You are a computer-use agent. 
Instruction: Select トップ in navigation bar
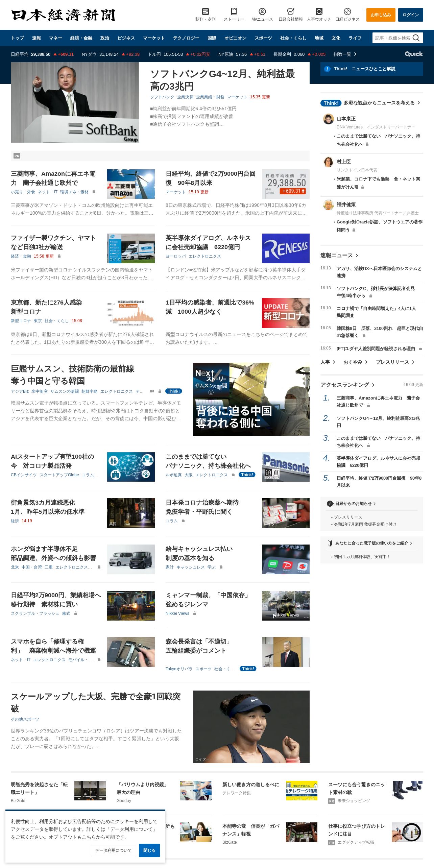pos(18,38)
